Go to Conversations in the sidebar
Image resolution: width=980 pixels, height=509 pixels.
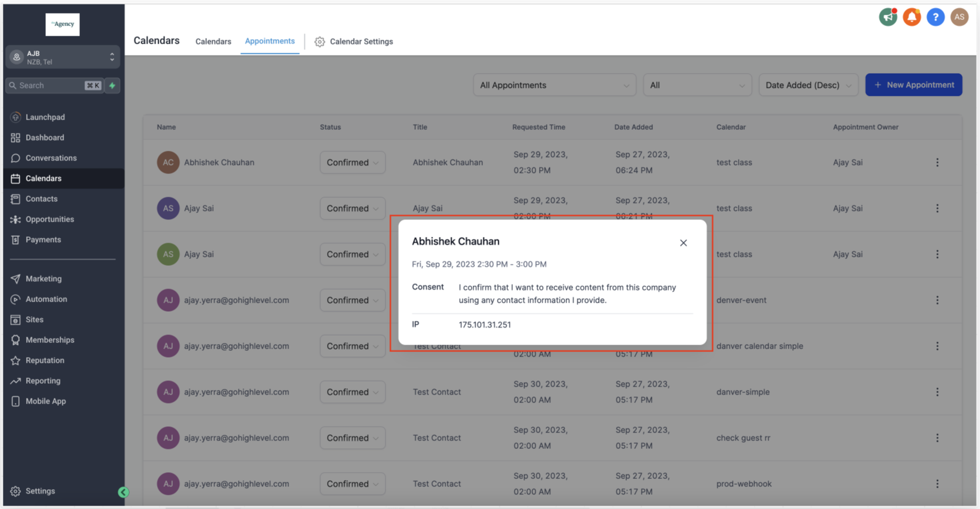(x=50, y=158)
